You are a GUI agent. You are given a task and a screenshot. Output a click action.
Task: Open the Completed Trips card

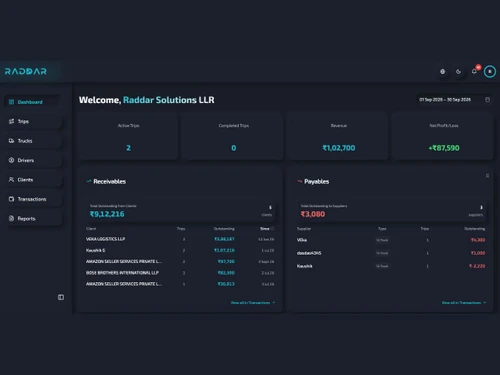coord(233,137)
